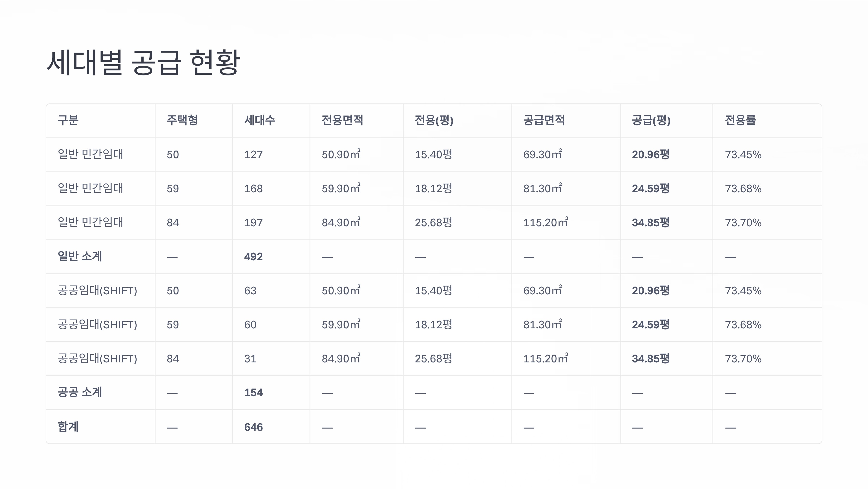Viewport: 868px width, 489px height.
Task: Select the 주택형 column header
Action: pyautogui.click(x=182, y=120)
